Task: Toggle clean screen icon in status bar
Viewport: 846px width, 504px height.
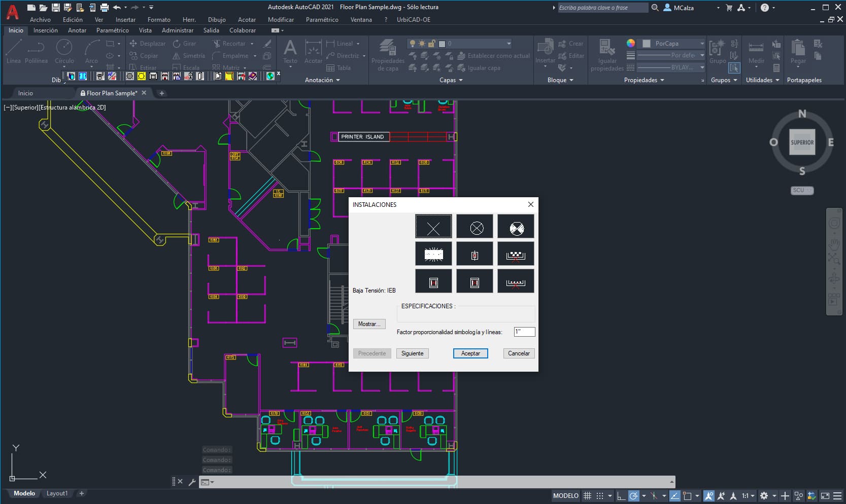Action: [x=825, y=495]
